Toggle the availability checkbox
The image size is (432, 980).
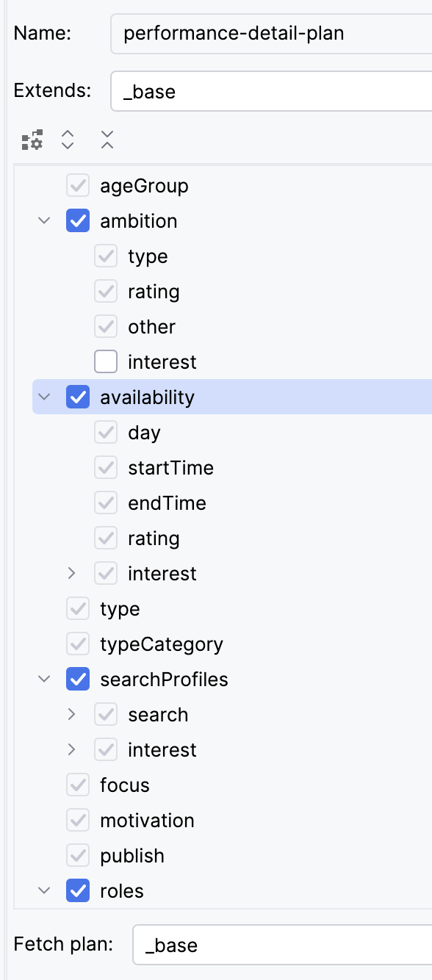(x=78, y=397)
